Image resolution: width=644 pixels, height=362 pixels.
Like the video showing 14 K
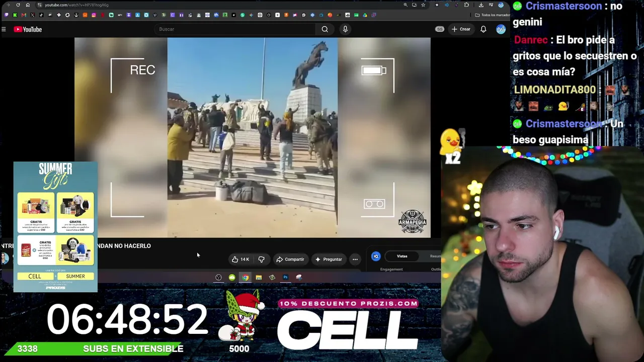coord(240,259)
